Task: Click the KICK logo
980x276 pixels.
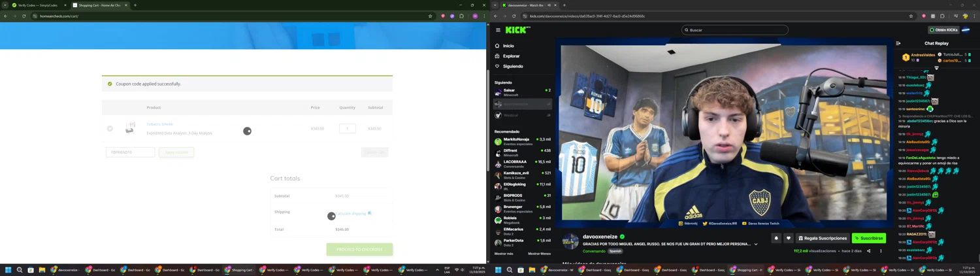Action: pos(517,30)
